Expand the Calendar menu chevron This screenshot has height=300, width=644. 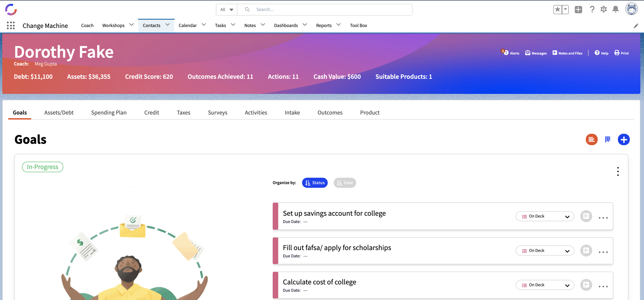coord(204,25)
